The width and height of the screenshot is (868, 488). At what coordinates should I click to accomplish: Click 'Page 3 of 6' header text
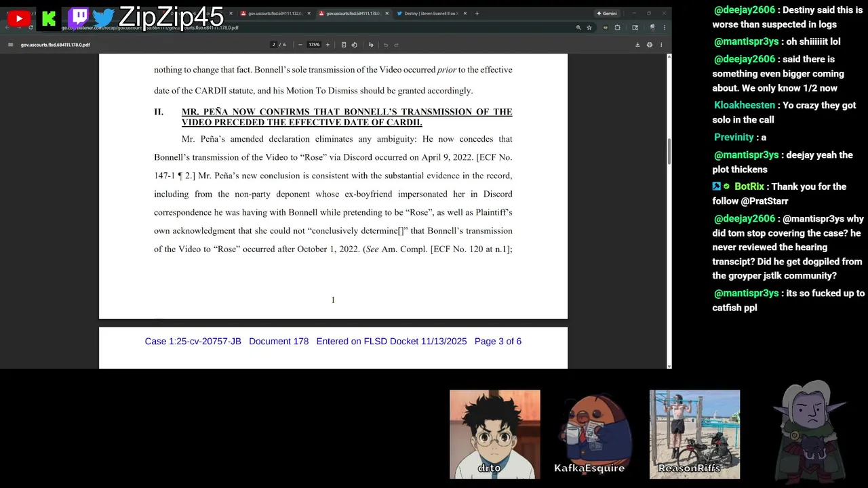pyautogui.click(x=498, y=341)
